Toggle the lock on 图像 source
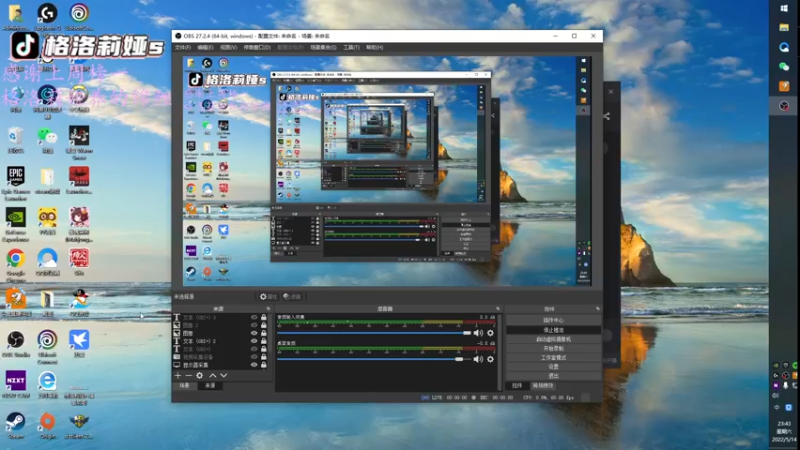The width and height of the screenshot is (800, 450). (264, 333)
